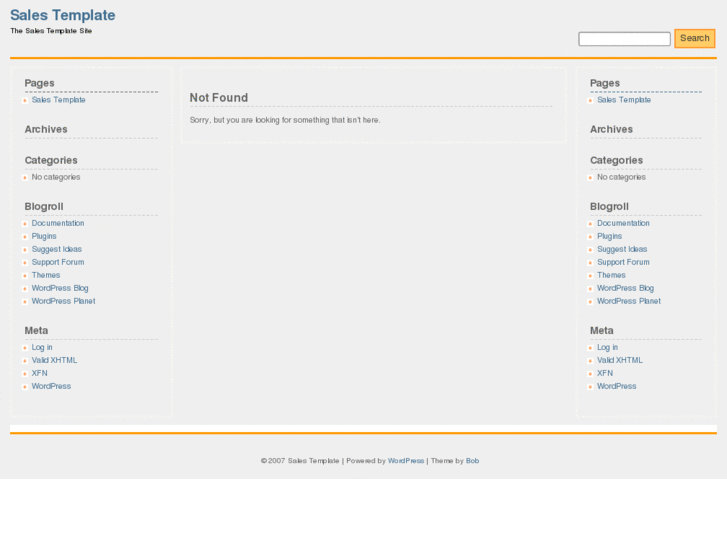Click the left sidebar Pages heading
The width and height of the screenshot is (727, 545).
coord(39,83)
